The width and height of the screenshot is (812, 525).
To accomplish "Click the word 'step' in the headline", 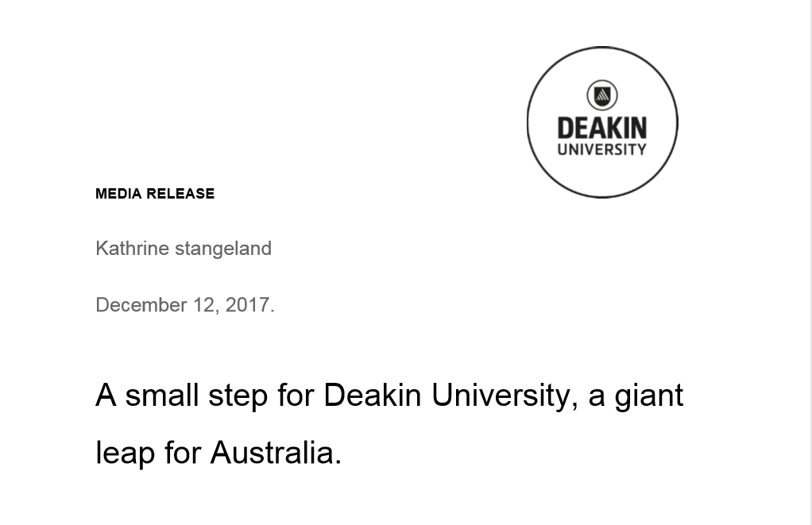I will coord(238,397).
